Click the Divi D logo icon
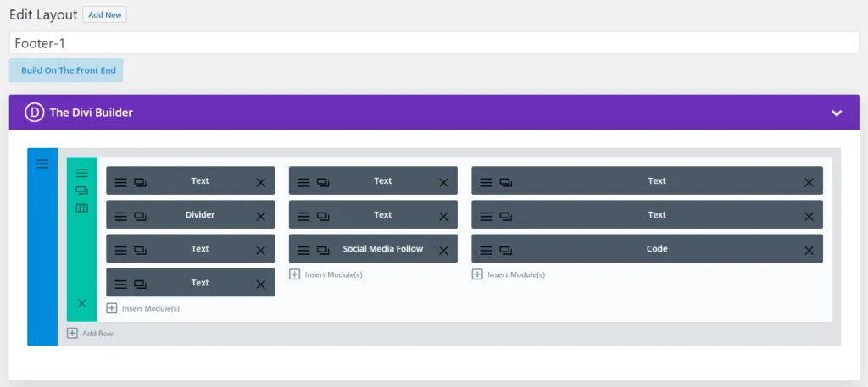This screenshot has height=387, width=868. [x=34, y=113]
